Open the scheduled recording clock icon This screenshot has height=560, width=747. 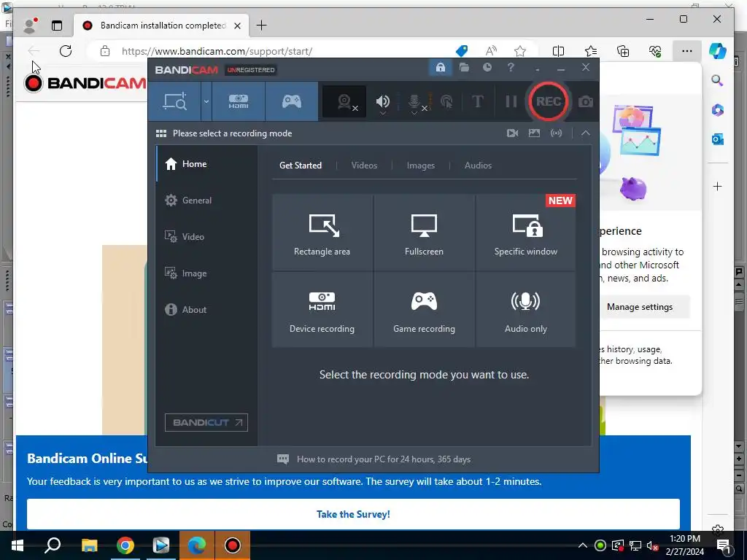click(x=487, y=68)
